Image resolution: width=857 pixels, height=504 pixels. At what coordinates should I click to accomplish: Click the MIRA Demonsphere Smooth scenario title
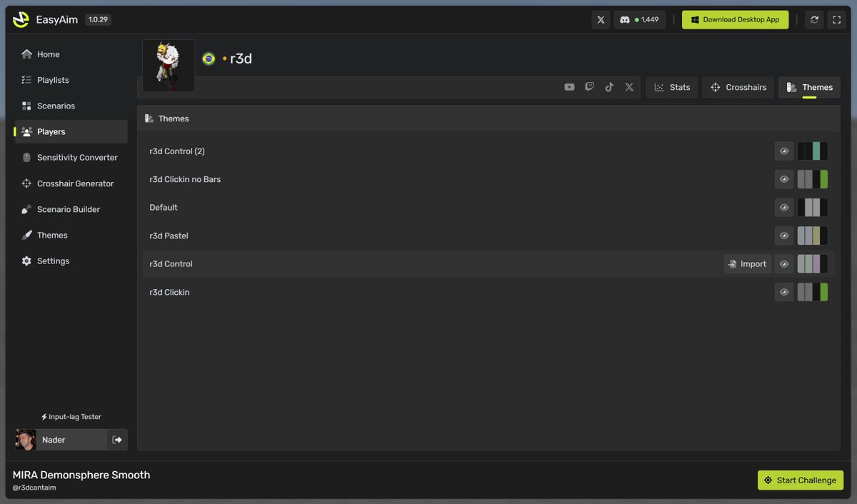pyautogui.click(x=81, y=475)
